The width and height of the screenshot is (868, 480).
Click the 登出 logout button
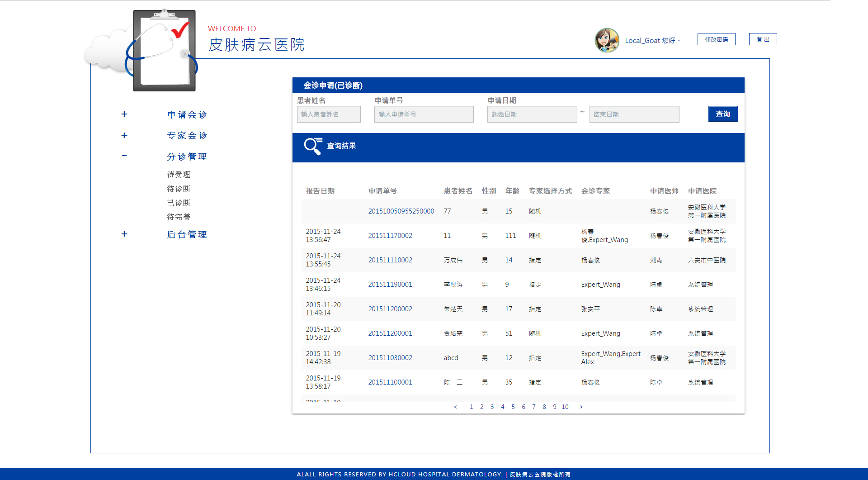coord(763,39)
